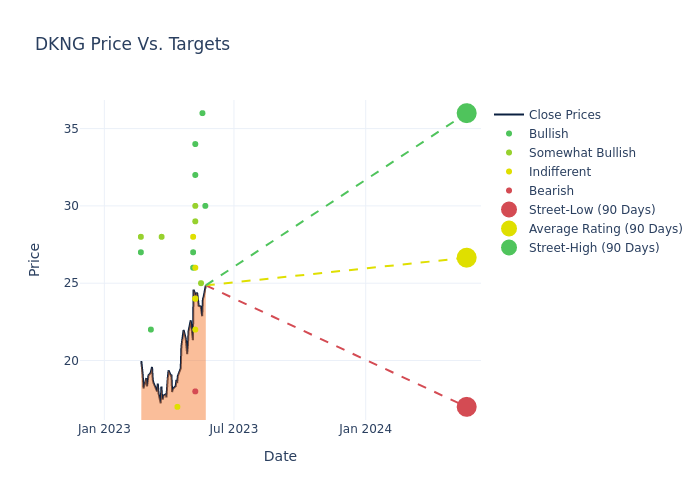Click the yellow Indifferent dot near price 17

(x=177, y=407)
